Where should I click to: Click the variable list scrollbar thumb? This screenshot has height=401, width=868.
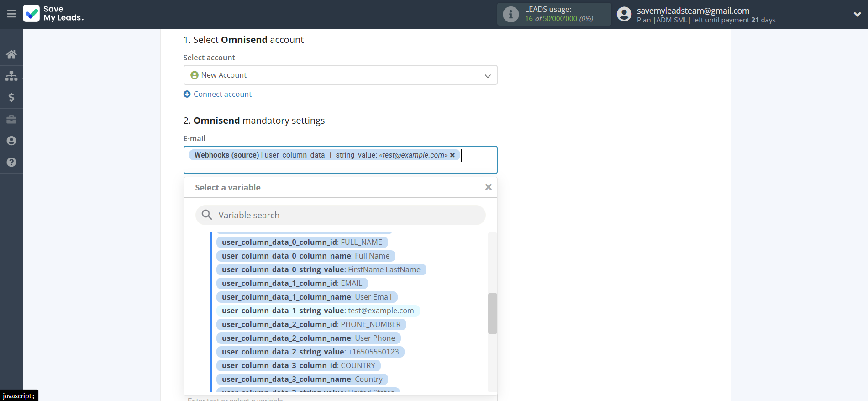pos(492,313)
